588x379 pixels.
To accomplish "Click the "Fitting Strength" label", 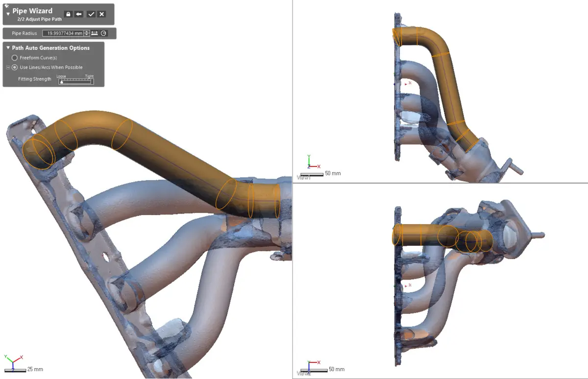I will pyautogui.click(x=35, y=79).
